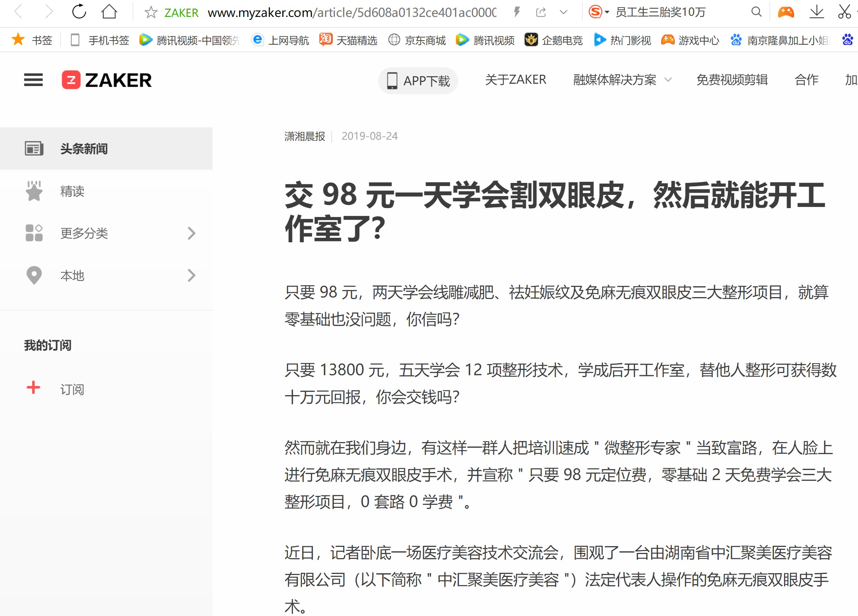Click the share icon in address bar
Screen dimensions: 858x616
541,12
